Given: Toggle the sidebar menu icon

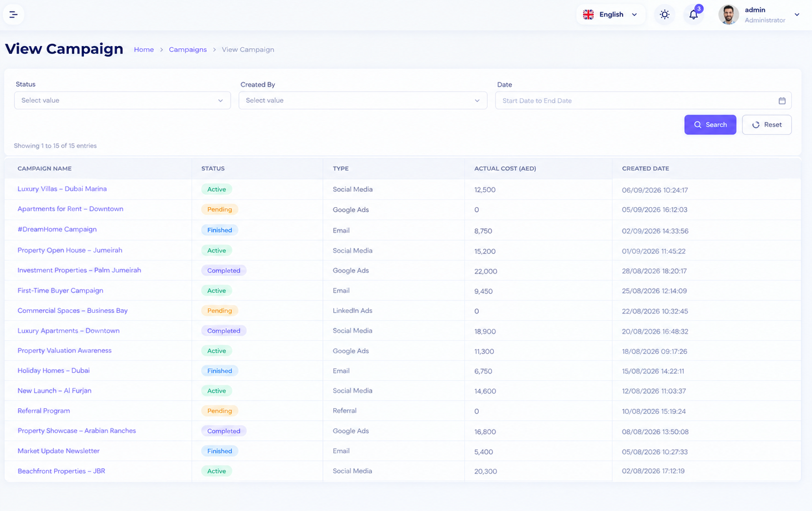Looking at the screenshot, I should (x=13, y=14).
